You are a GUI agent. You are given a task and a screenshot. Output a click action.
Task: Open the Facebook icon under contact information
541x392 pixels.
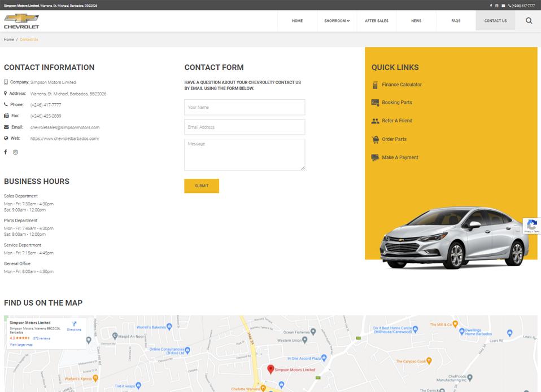pyautogui.click(x=6, y=152)
